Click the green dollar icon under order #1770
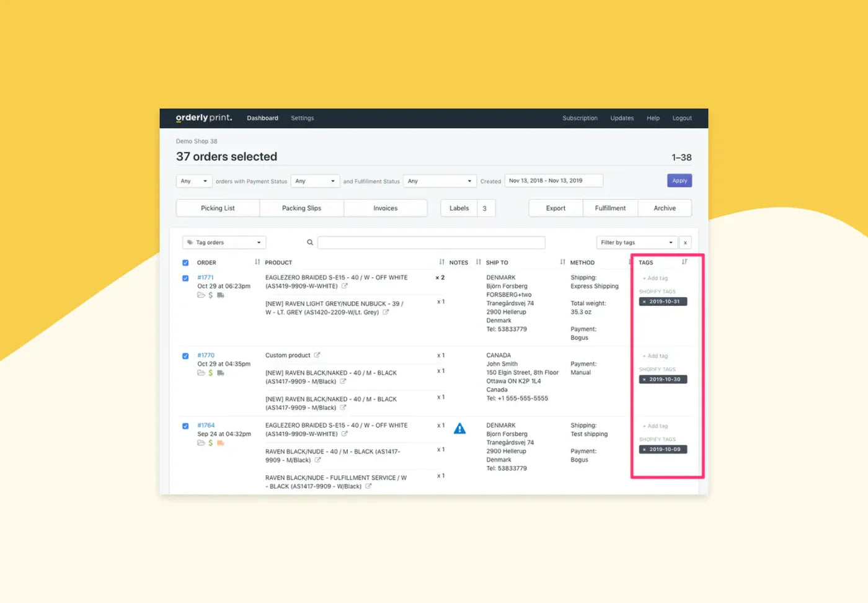 click(211, 373)
